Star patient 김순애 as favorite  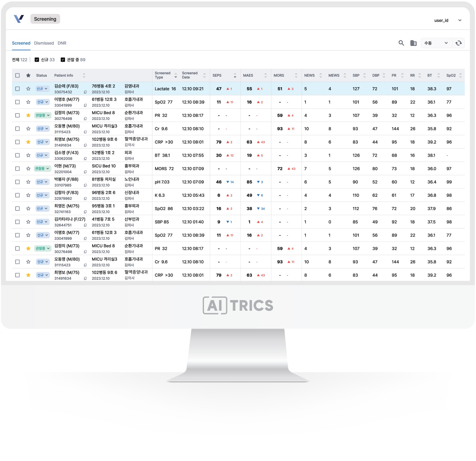pos(28,89)
